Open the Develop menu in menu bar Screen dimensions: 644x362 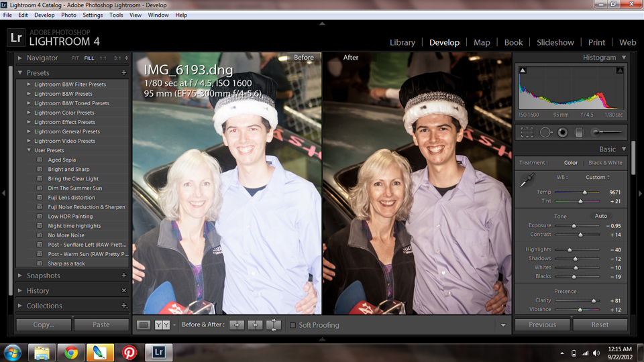(44, 15)
